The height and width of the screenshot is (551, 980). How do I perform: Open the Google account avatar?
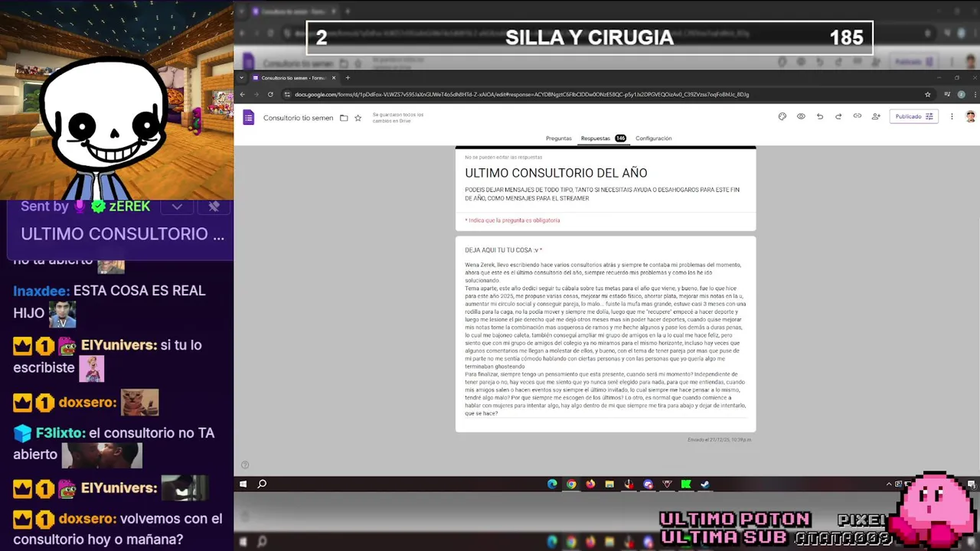[x=970, y=116]
